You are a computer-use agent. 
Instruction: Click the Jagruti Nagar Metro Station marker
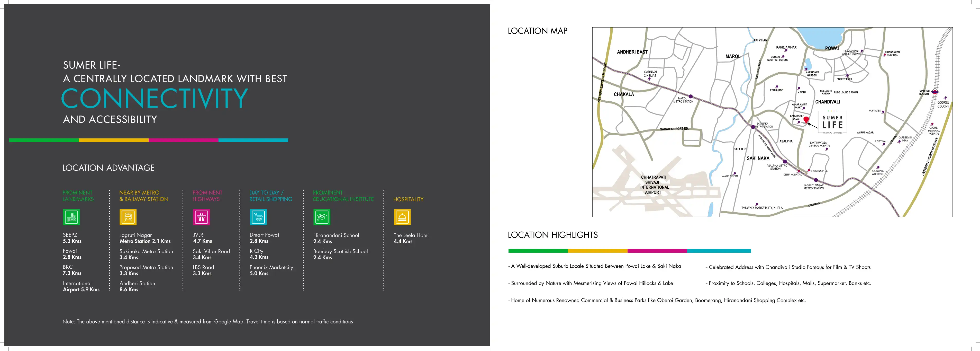(816, 180)
